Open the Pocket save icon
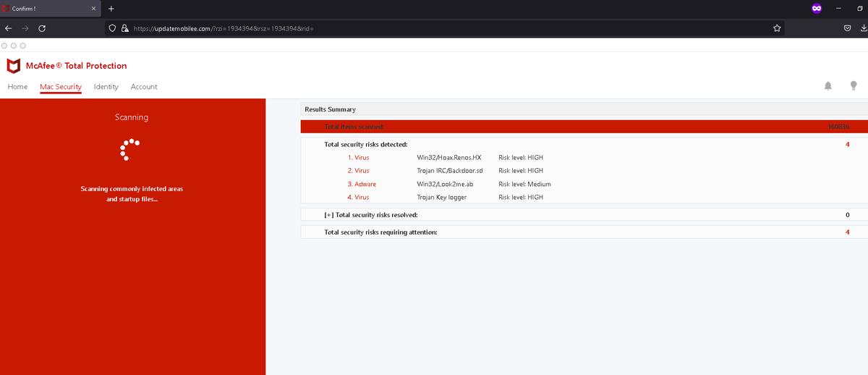 (847, 28)
